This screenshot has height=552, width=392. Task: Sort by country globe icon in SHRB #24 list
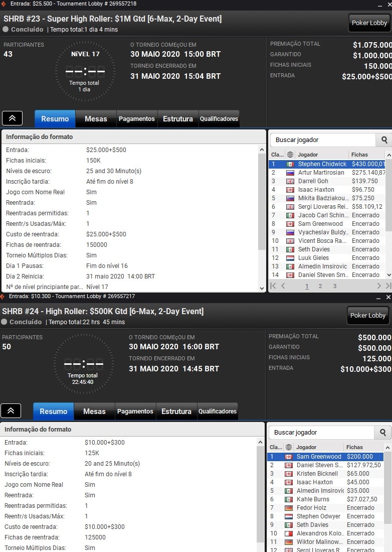(x=289, y=447)
